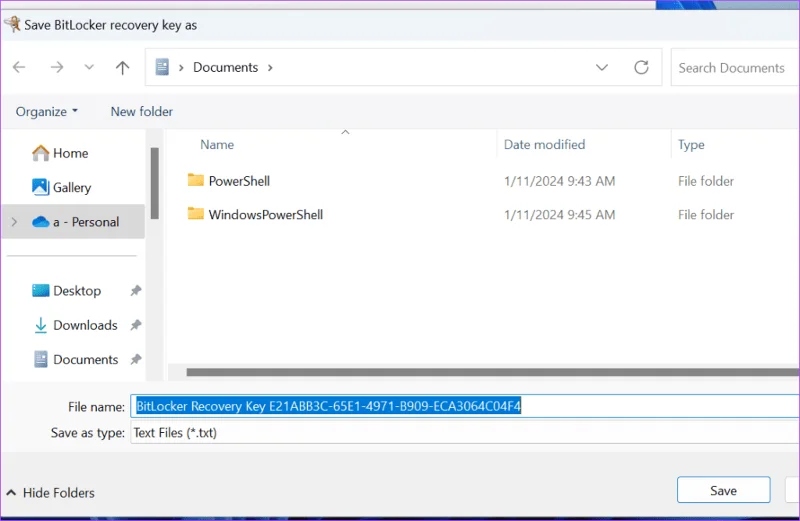Viewport: 800px width, 521px height.
Task: Open the Organize menu
Action: click(47, 112)
